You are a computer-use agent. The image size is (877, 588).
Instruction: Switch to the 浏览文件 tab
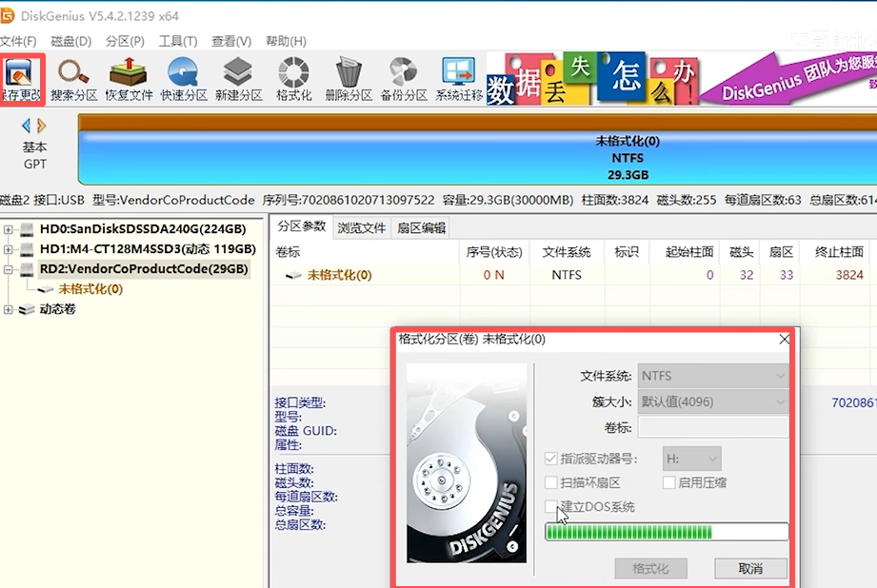pyautogui.click(x=361, y=228)
